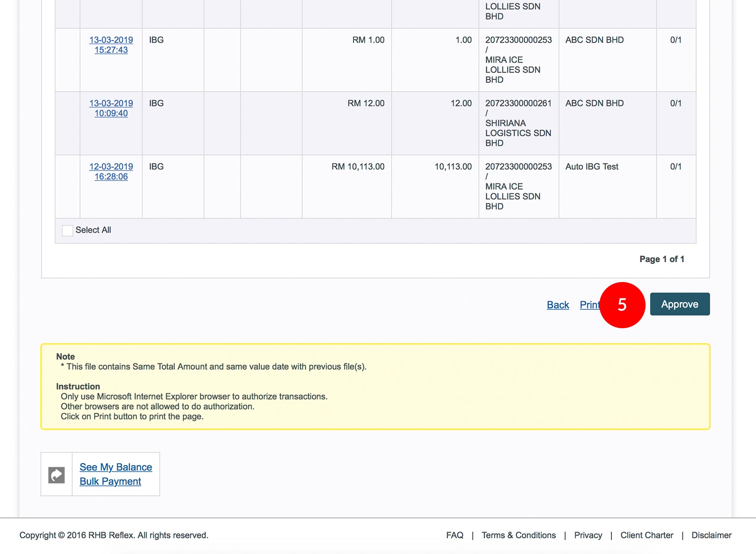Go back using the Back link
The image size is (756, 554).
click(x=557, y=305)
